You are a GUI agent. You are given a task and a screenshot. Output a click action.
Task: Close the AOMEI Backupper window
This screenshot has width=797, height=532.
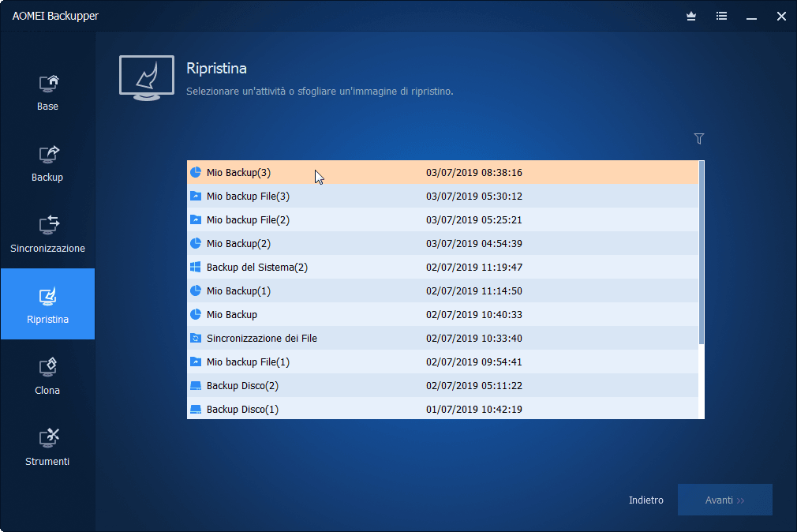pyautogui.click(x=781, y=17)
